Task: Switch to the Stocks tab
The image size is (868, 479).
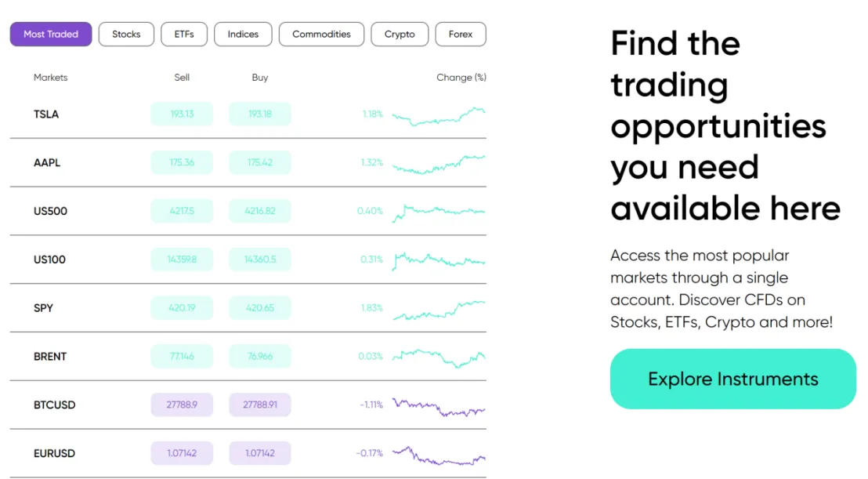Action: point(126,34)
